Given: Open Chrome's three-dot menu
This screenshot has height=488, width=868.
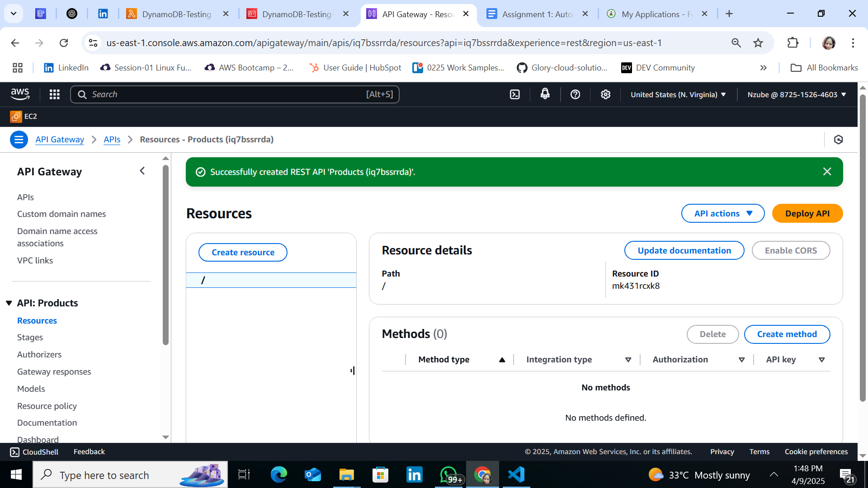Looking at the screenshot, I should point(853,43).
